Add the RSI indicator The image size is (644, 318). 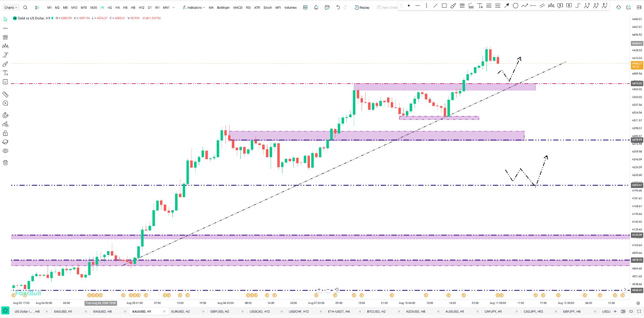[x=248, y=7]
